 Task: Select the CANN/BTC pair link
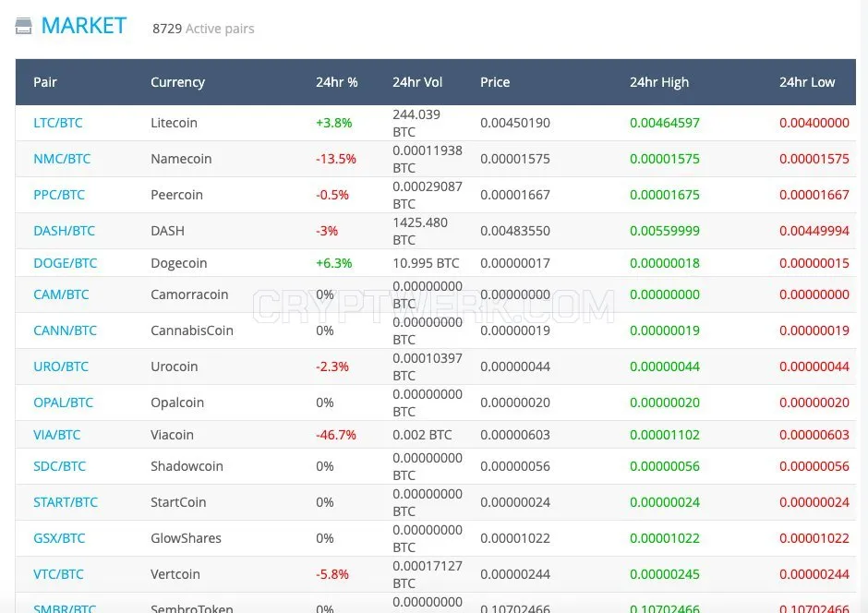tap(66, 331)
